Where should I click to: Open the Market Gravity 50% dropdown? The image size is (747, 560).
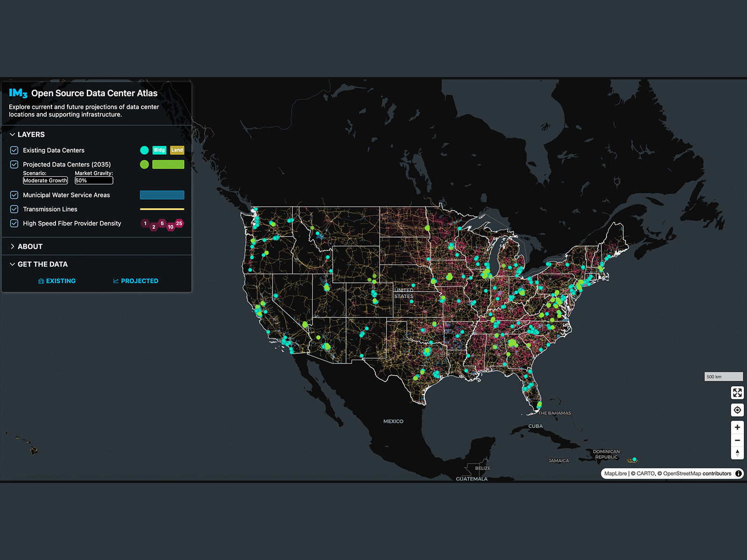[x=93, y=180]
